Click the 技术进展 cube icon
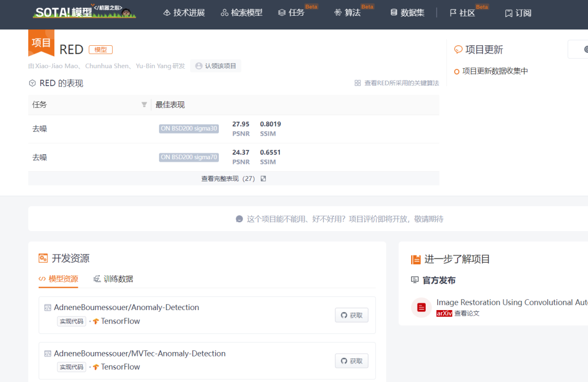 (x=167, y=13)
